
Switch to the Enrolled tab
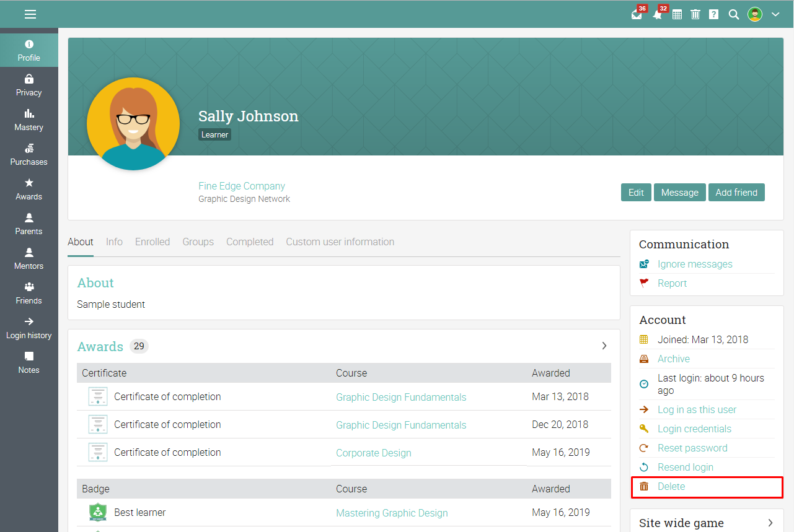(152, 242)
